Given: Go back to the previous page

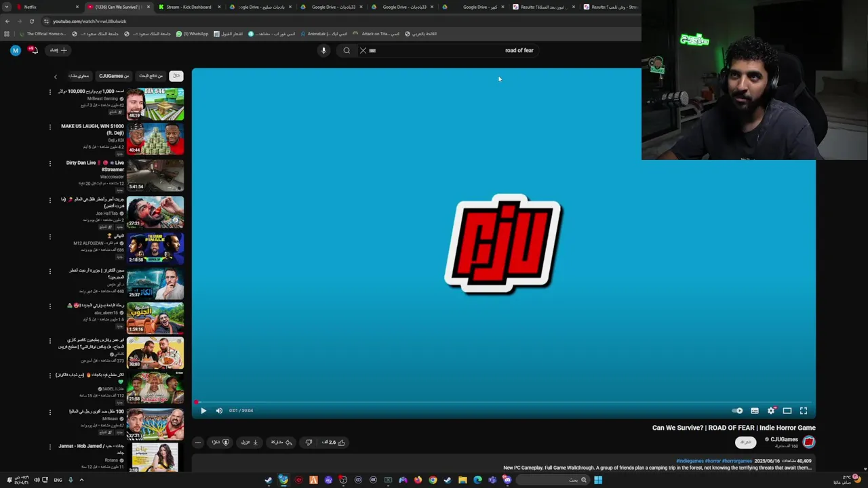Looking at the screenshot, I should point(7,21).
